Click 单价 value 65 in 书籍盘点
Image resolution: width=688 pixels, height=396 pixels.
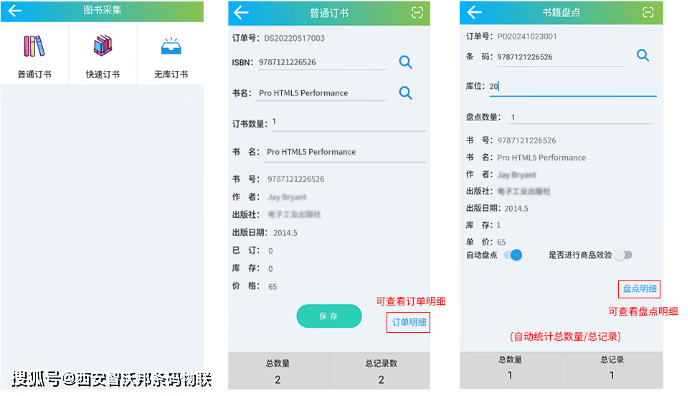tap(501, 242)
